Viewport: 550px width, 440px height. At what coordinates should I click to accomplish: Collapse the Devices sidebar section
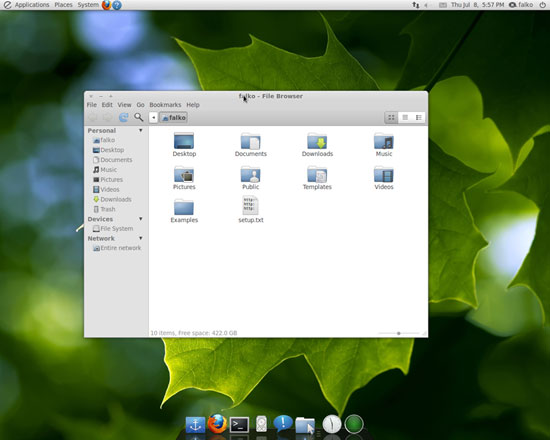pos(141,219)
